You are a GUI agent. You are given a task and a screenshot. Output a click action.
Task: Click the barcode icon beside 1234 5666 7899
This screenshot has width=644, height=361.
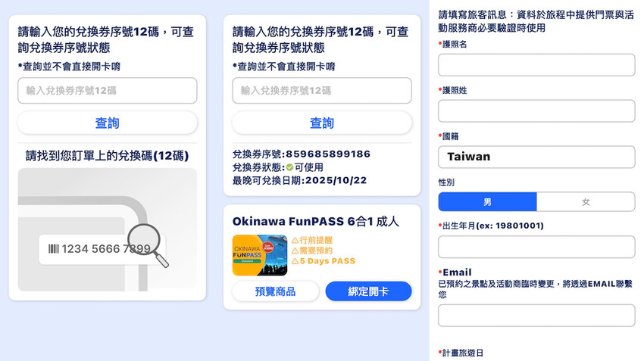pyautogui.click(x=53, y=248)
